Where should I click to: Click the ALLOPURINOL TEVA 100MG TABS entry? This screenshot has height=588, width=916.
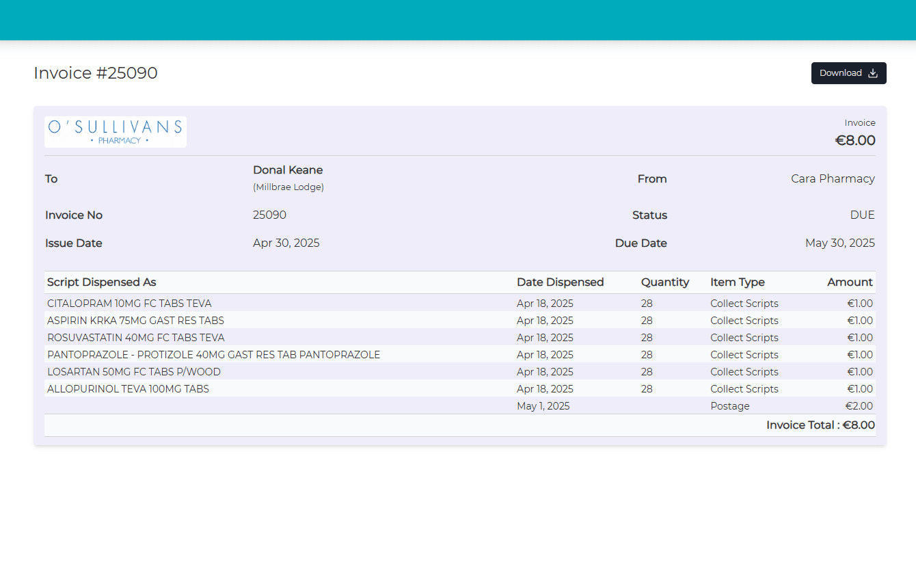(127, 388)
